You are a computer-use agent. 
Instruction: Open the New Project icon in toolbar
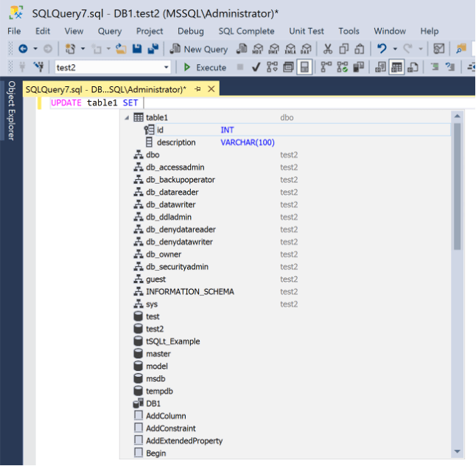click(x=71, y=49)
